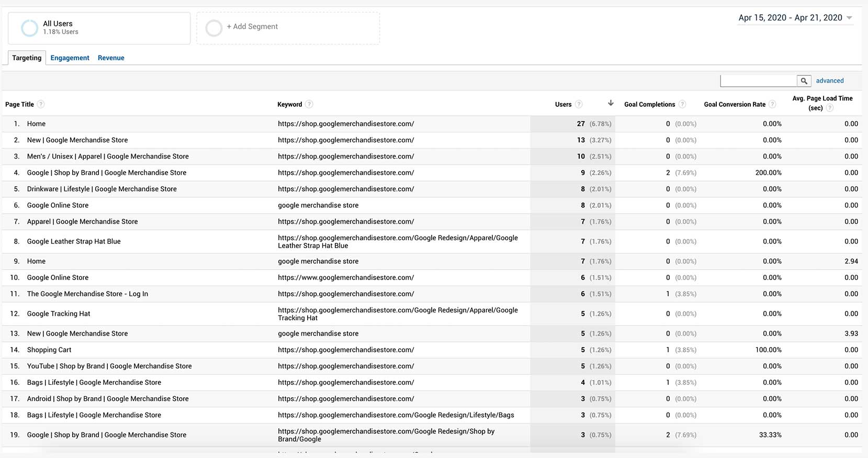Click 'Home' page title in row 9
Viewport: 868px width, 458px height.
[x=36, y=261]
